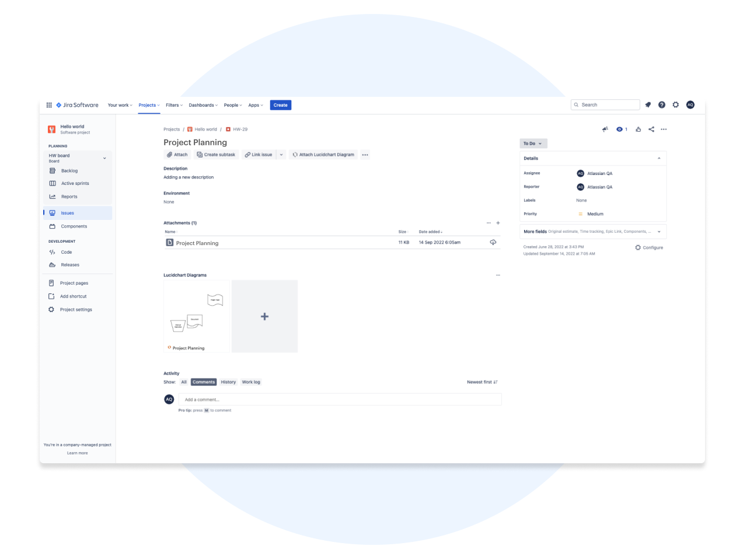747x560 pixels.
Task: Open the Project Planning diagram thumbnail
Action: pyautogui.click(x=197, y=315)
